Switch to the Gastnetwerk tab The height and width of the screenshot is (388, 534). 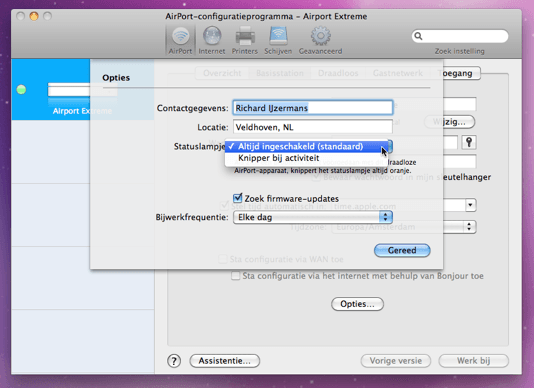coord(397,73)
